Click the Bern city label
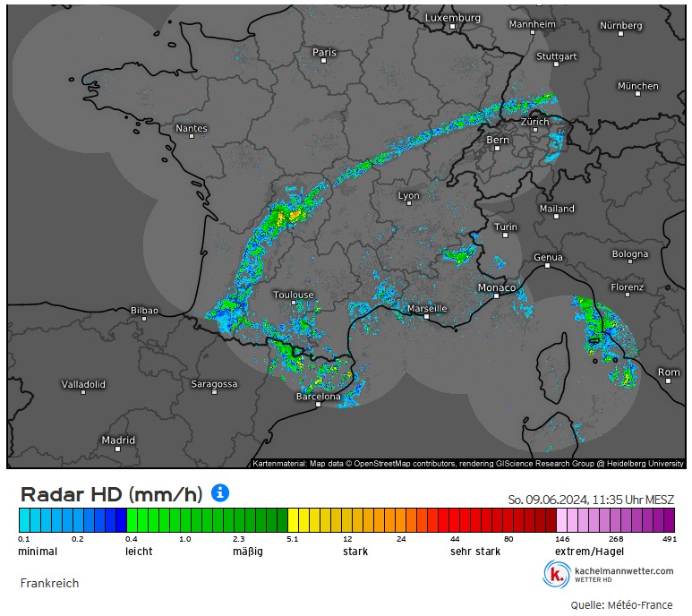 (498, 140)
